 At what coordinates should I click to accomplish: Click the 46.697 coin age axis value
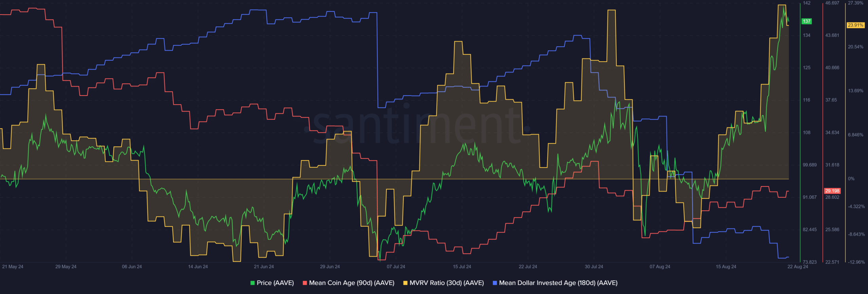pyautogui.click(x=832, y=3)
